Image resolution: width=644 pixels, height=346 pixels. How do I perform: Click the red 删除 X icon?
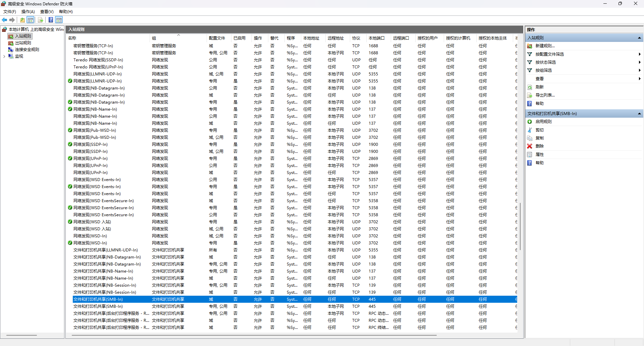[x=530, y=146]
